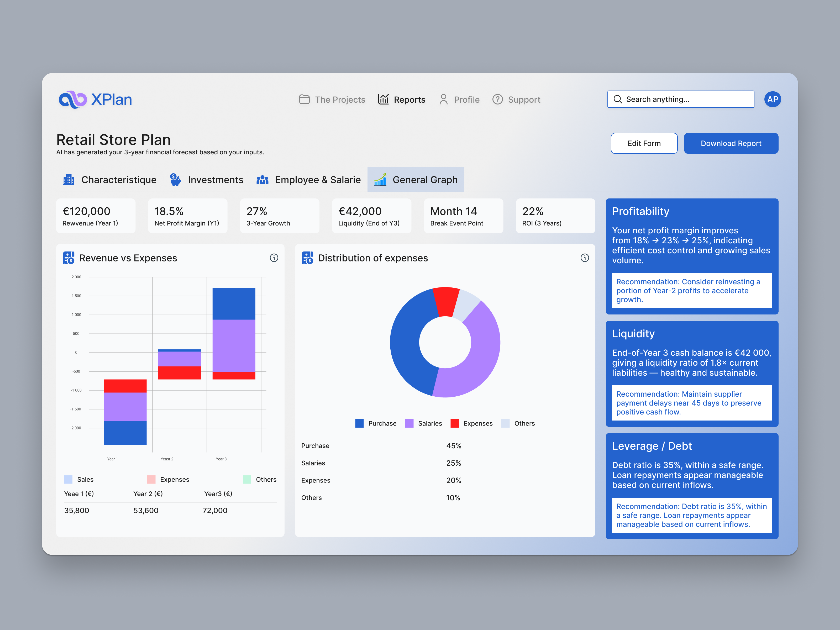The image size is (840, 630).
Task: Click the people icon for Employee & Salarie
Action: 262,180
